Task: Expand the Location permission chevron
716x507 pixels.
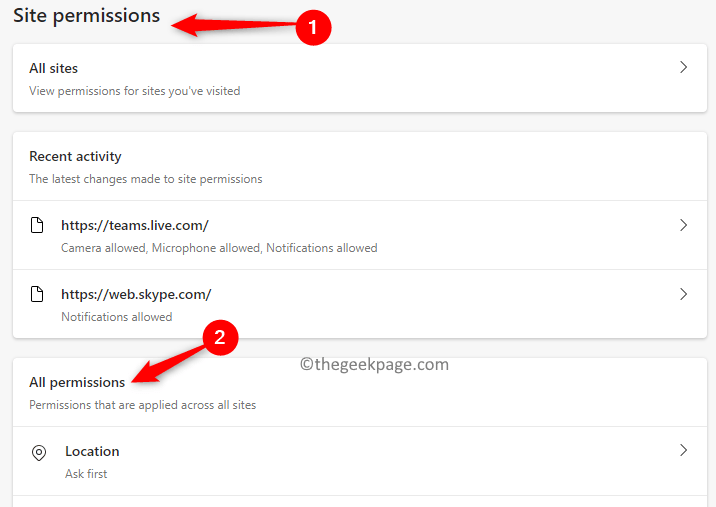Action: point(683,451)
